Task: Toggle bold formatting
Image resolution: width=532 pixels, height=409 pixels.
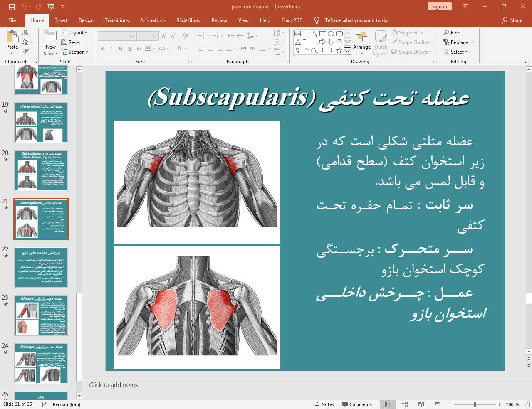Action: [102, 49]
